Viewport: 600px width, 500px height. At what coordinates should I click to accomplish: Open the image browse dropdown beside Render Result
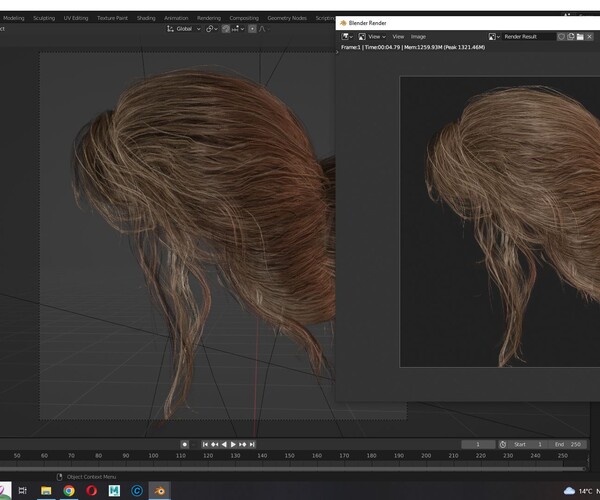pyautogui.click(x=494, y=37)
